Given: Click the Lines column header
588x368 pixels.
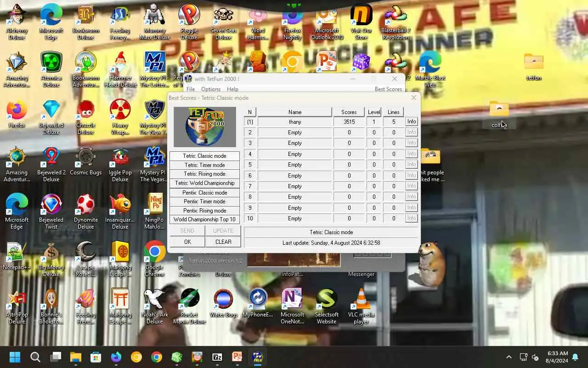Looking at the screenshot, I should (x=394, y=112).
